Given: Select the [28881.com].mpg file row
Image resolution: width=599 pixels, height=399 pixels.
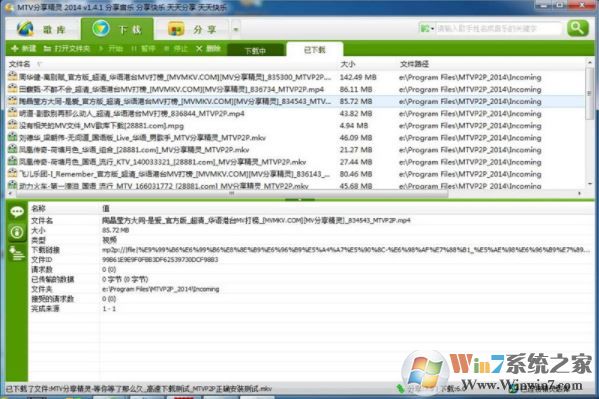Looking at the screenshot, I should tap(101, 126).
